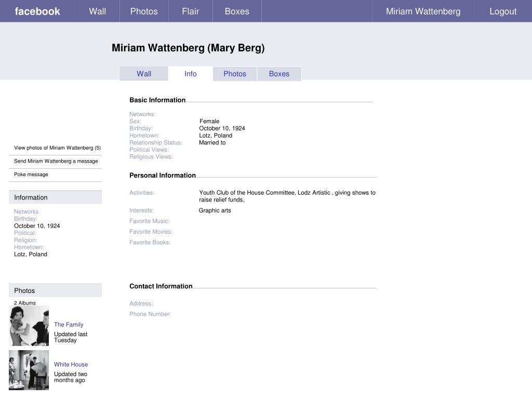
Task: Click the 'Female' sex value
Action: [209, 121]
